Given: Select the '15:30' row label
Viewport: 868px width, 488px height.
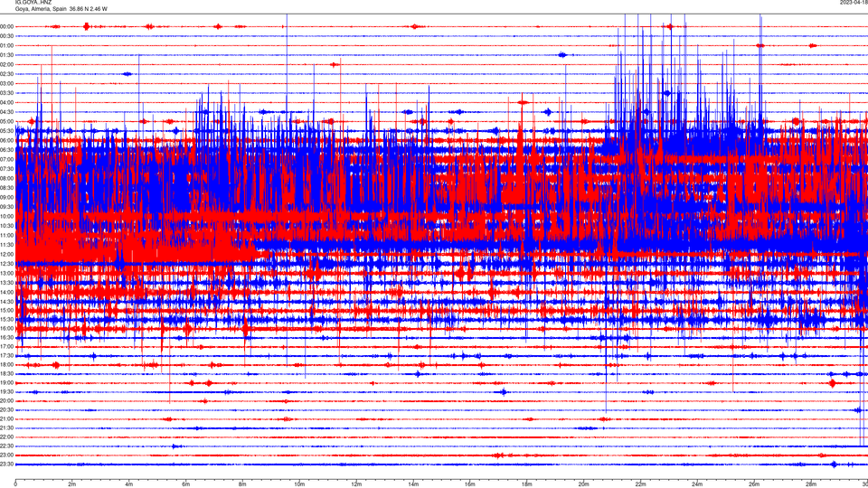Looking at the screenshot, I should pos(6,319).
